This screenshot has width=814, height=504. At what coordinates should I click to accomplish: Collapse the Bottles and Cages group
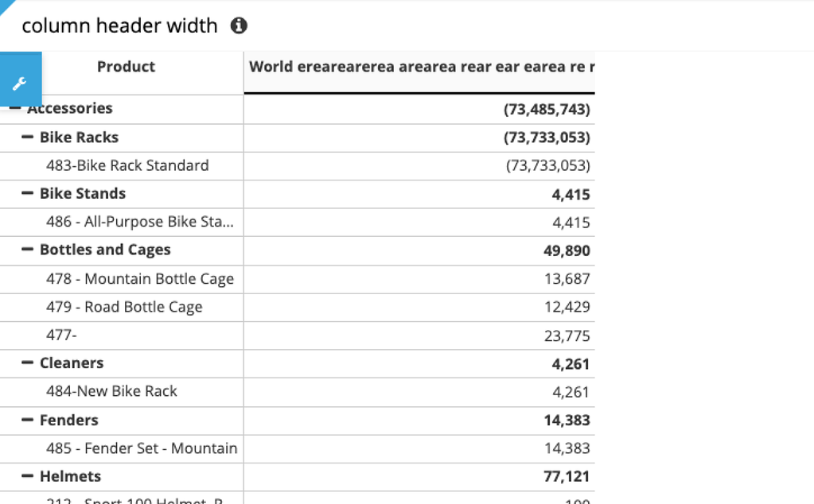click(x=29, y=250)
